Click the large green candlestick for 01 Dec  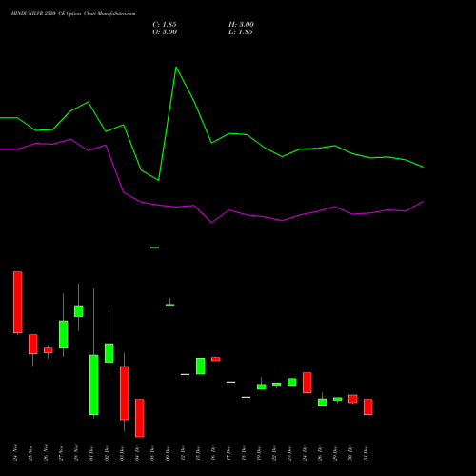[x=94, y=385]
